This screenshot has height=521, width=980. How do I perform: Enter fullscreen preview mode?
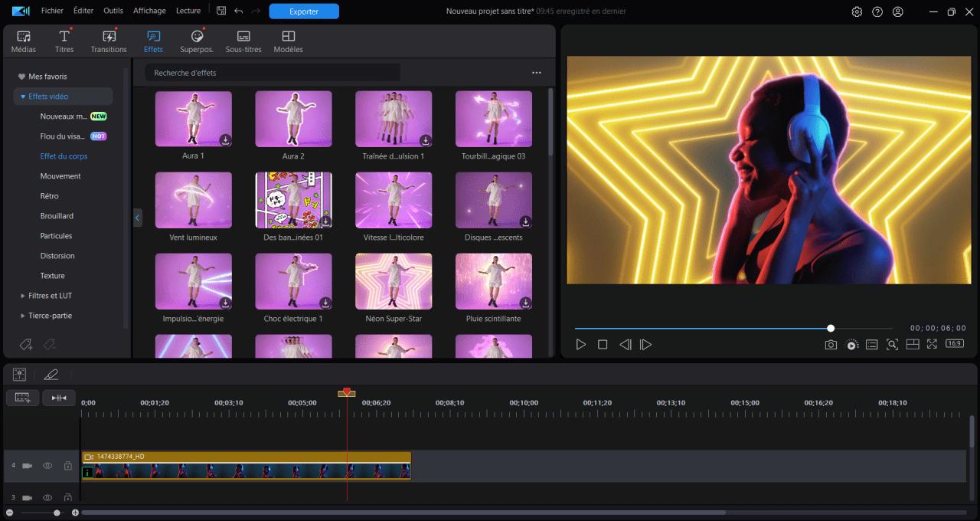[x=932, y=345]
